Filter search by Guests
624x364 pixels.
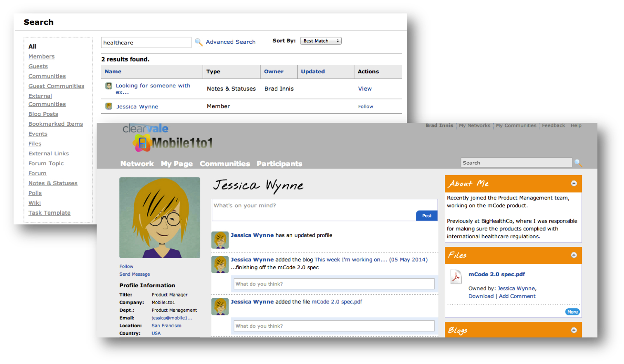[38, 66]
